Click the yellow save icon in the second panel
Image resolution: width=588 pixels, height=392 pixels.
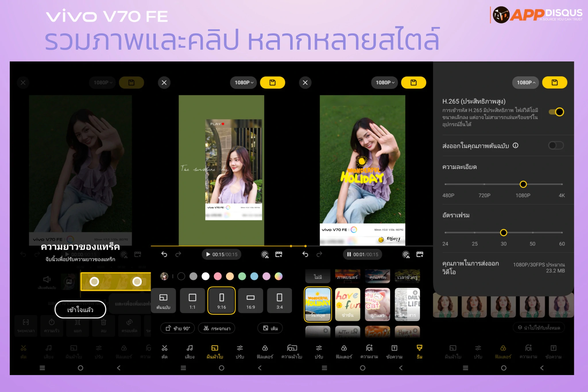click(x=272, y=83)
